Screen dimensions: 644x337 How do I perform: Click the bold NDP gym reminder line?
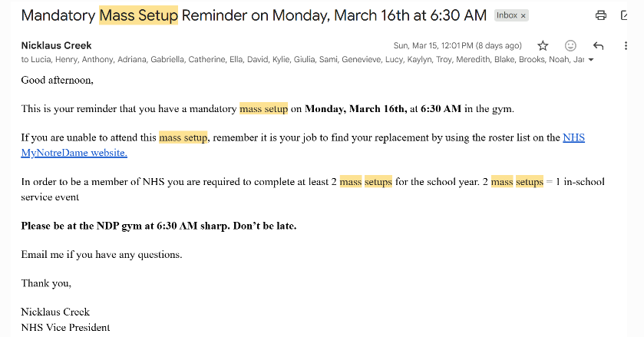[x=158, y=226]
